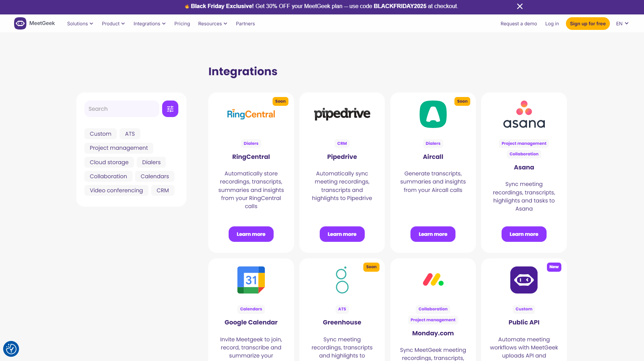Click the MeetGeek logo icon
The width and height of the screenshot is (644, 361).
20,24
